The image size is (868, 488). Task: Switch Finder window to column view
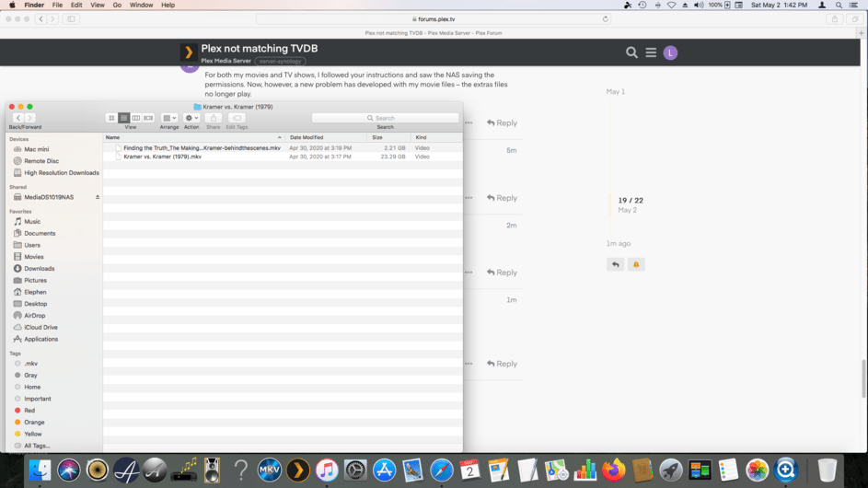tap(135, 118)
